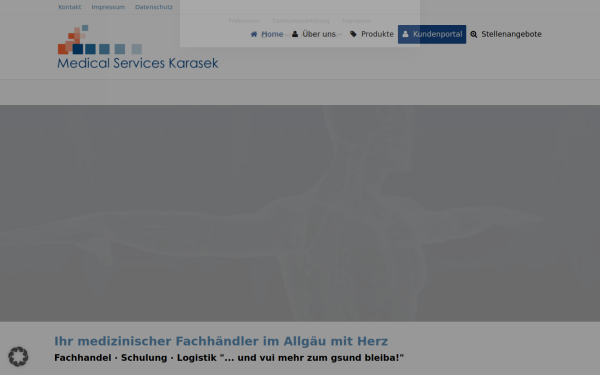Click the Home house icon
The image size is (600, 375).
click(254, 34)
